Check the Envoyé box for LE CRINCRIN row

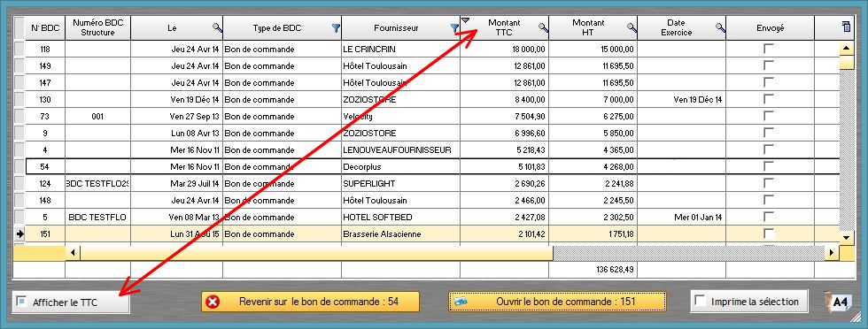coord(769,49)
